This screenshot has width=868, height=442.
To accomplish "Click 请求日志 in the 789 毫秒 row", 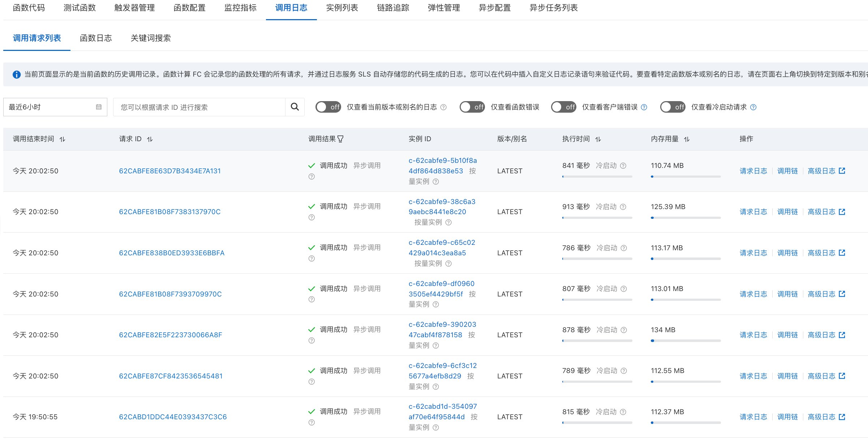I will click(753, 376).
